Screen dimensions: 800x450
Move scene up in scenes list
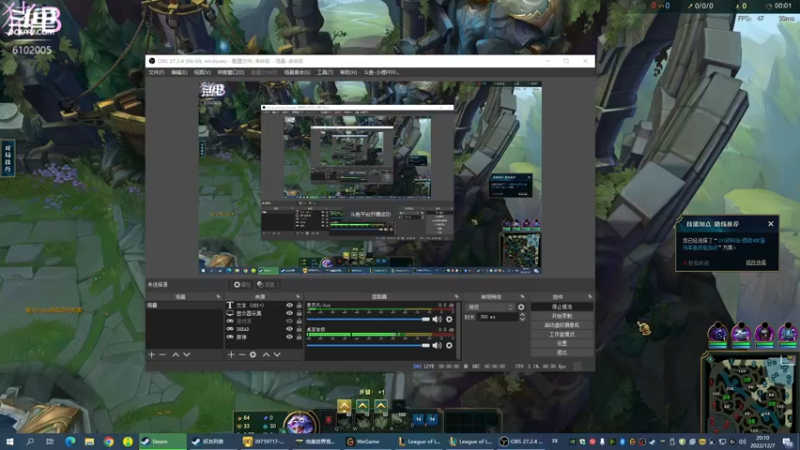pos(176,354)
